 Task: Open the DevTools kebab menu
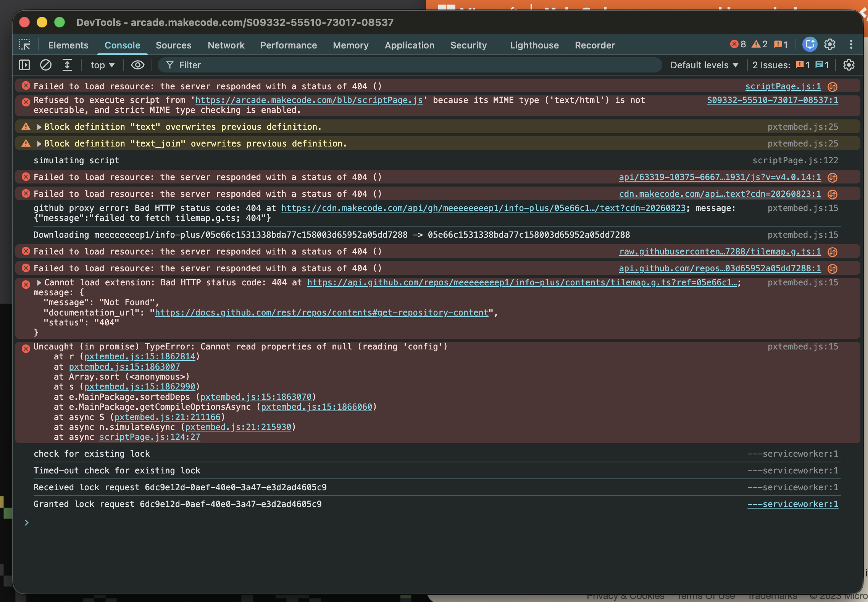point(851,45)
